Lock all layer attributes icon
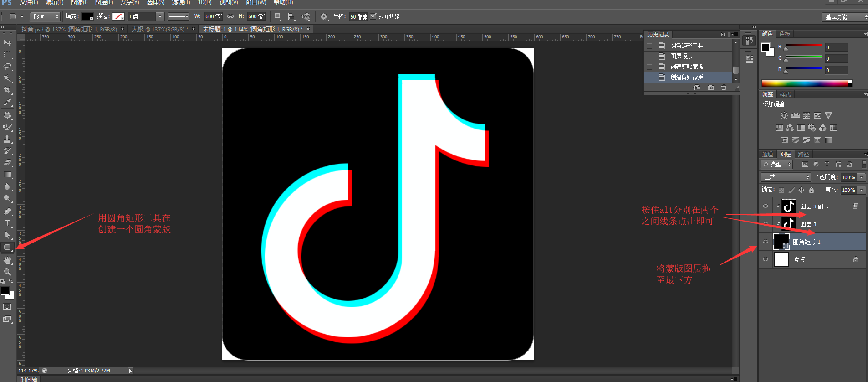This screenshot has width=868, height=382. click(812, 190)
